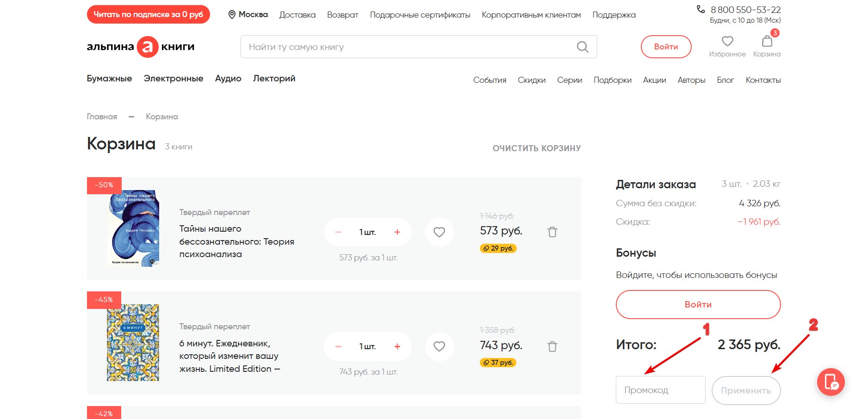Click the location pin next to Москва
This screenshot has width=868, height=419.
click(x=232, y=15)
